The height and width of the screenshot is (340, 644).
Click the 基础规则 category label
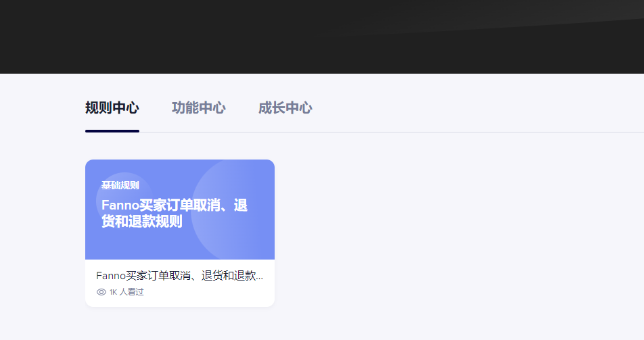click(120, 186)
